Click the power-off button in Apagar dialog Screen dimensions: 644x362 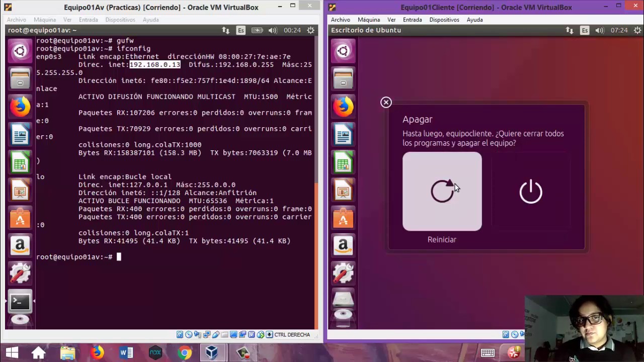point(531,192)
